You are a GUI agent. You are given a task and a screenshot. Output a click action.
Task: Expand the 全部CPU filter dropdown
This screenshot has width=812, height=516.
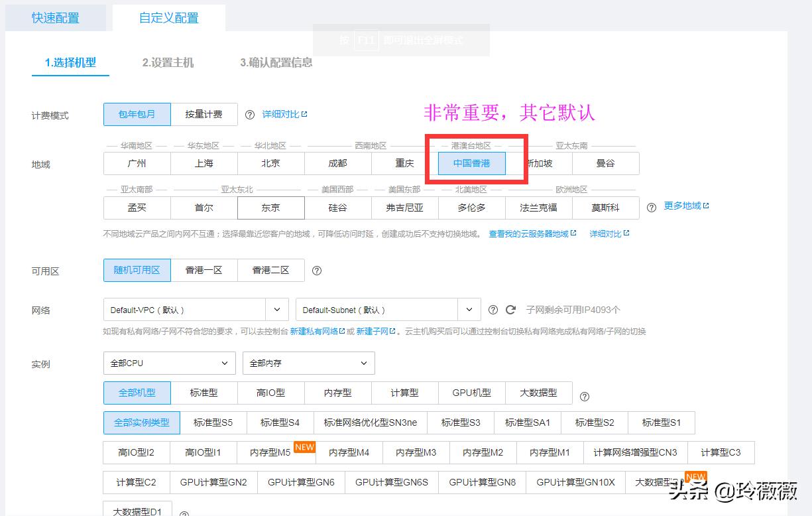tap(169, 363)
